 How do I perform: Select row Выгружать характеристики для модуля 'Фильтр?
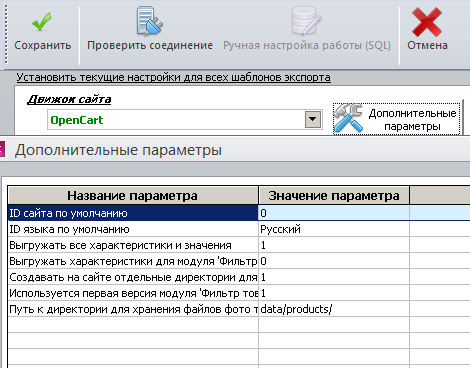[x=133, y=261]
